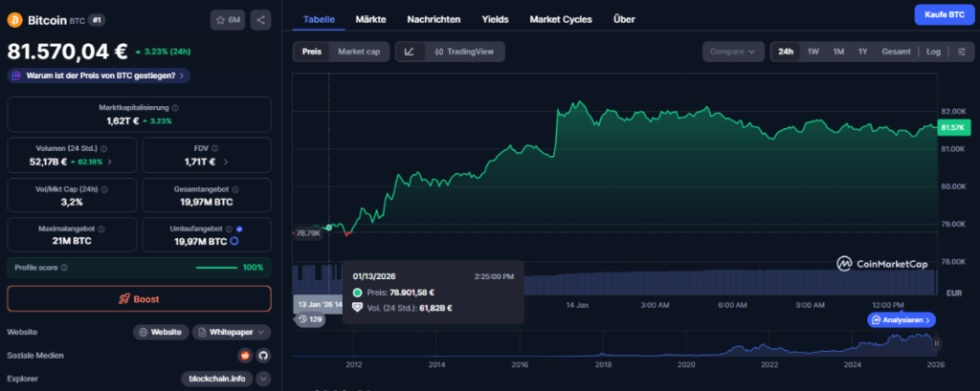Click the verified checkmark badge by Umlaufangebot

pyautogui.click(x=239, y=229)
